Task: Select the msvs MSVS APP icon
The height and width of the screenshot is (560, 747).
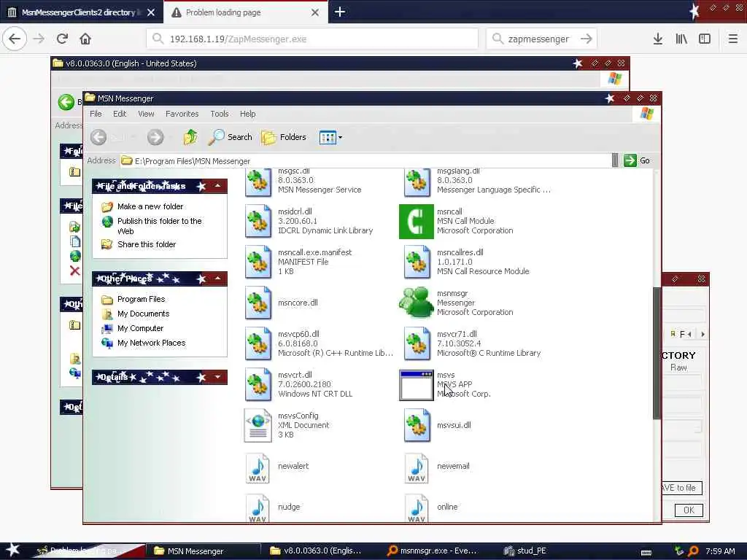Action: coord(416,385)
